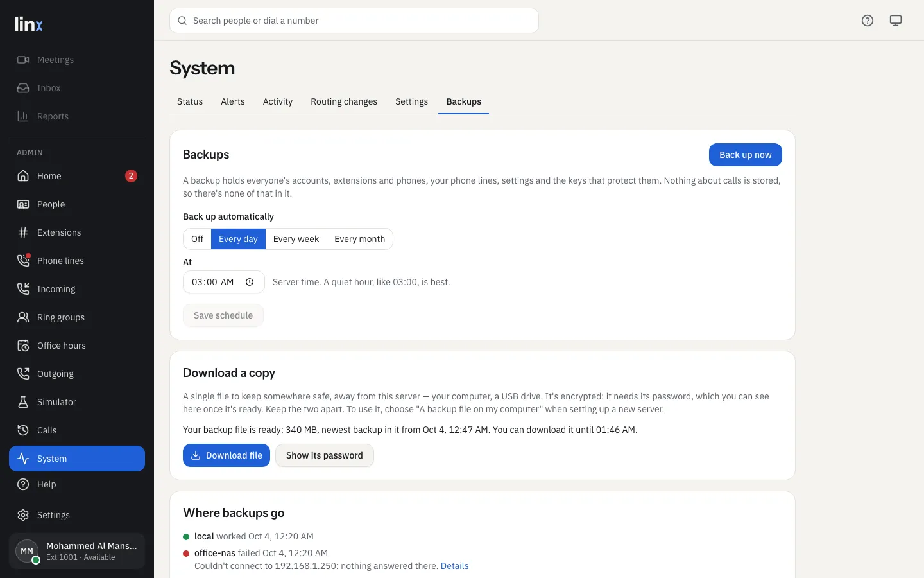Click the clock icon in time field
924x578 pixels.
coord(250,282)
